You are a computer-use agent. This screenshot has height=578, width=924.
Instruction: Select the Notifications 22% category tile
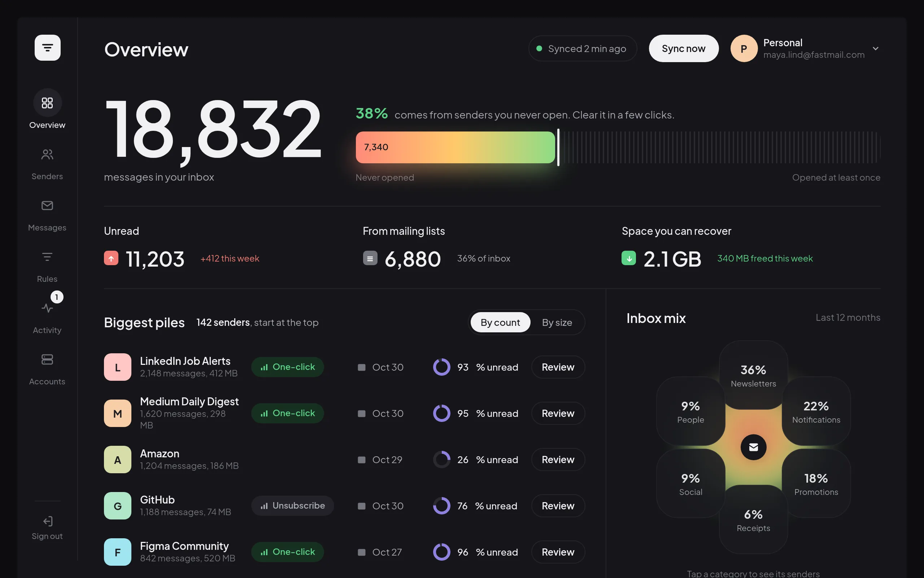click(x=816, y=411)
